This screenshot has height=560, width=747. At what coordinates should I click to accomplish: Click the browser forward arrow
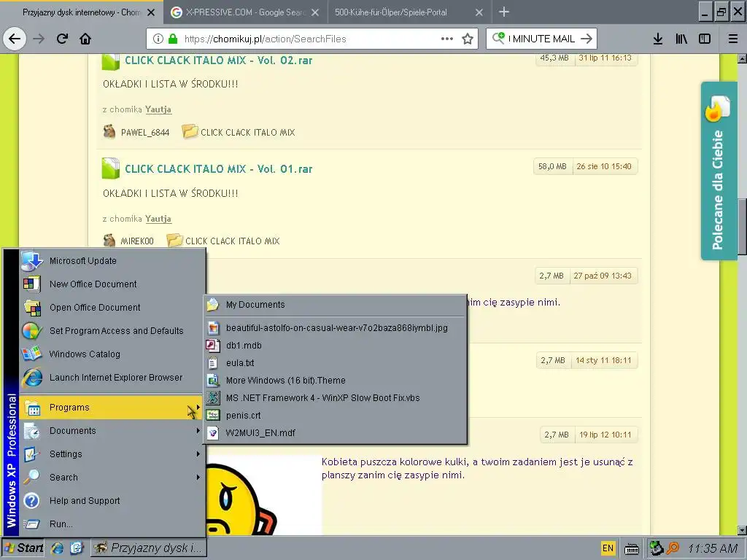click(x=39, y=39)
